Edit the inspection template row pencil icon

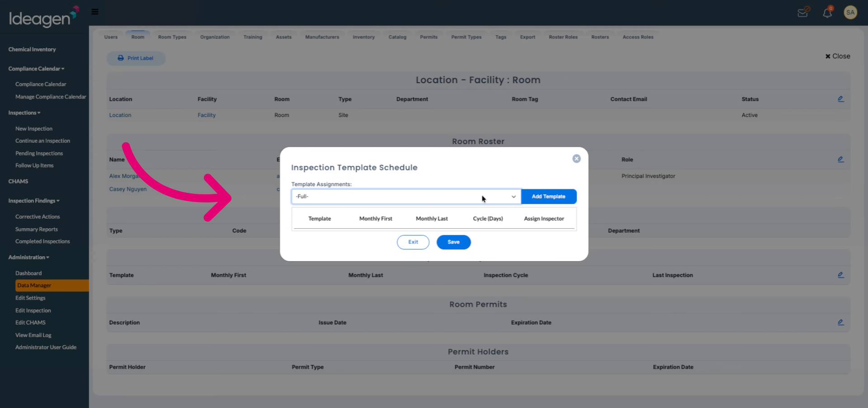[x=840, y=275]
